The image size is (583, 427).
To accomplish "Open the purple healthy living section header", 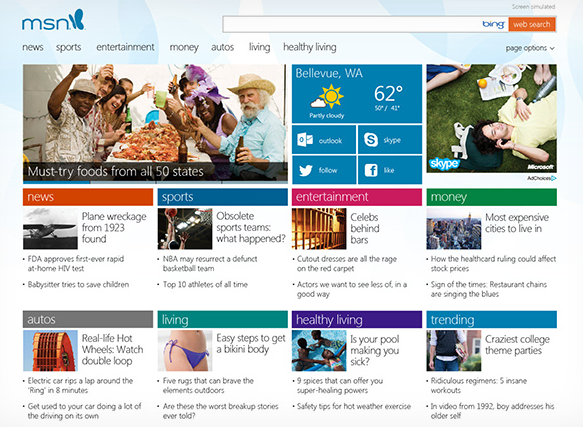I will tap(357, 319).
